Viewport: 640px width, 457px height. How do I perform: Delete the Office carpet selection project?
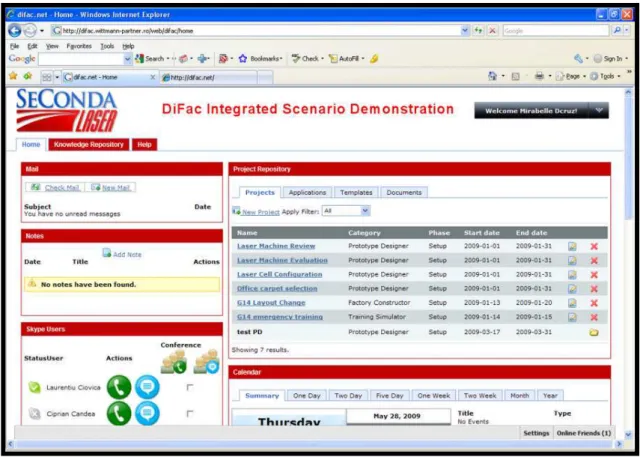[x=594, y=288]
